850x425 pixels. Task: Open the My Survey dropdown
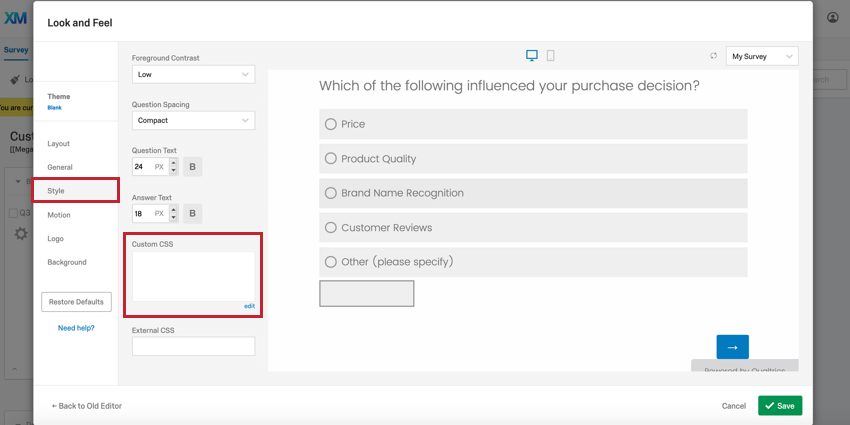pos(762,57)
